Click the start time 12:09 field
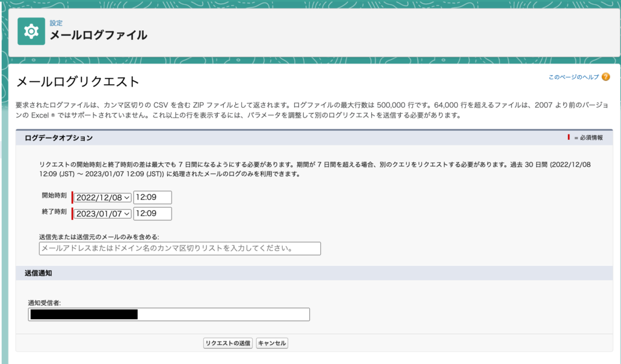Viewport: 621px width, 364px height. coord(152,197)
